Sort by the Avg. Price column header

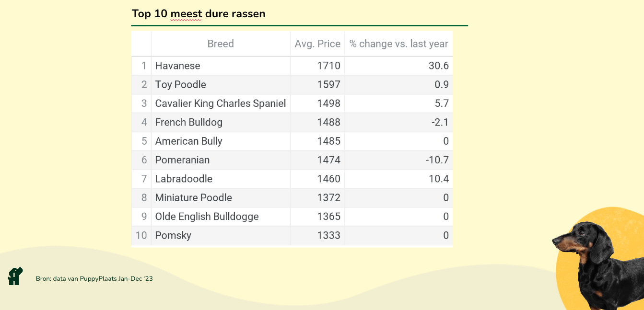[317, 44]
